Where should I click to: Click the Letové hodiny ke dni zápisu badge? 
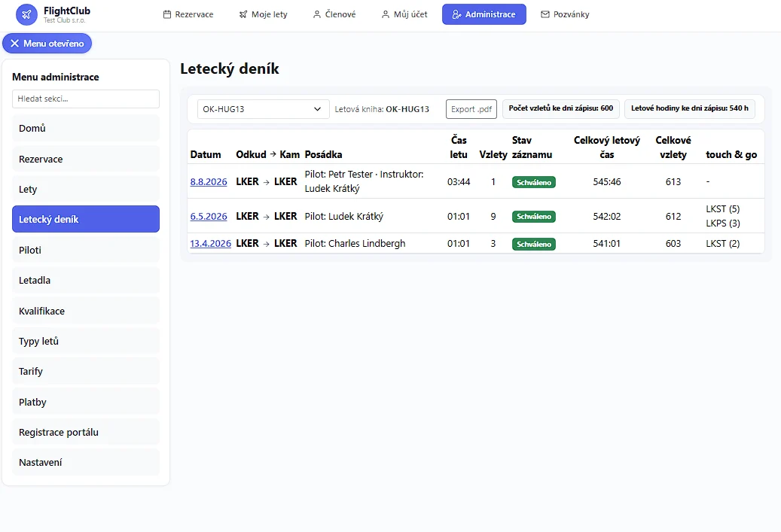pyautogui.click(x=689, y=108)
